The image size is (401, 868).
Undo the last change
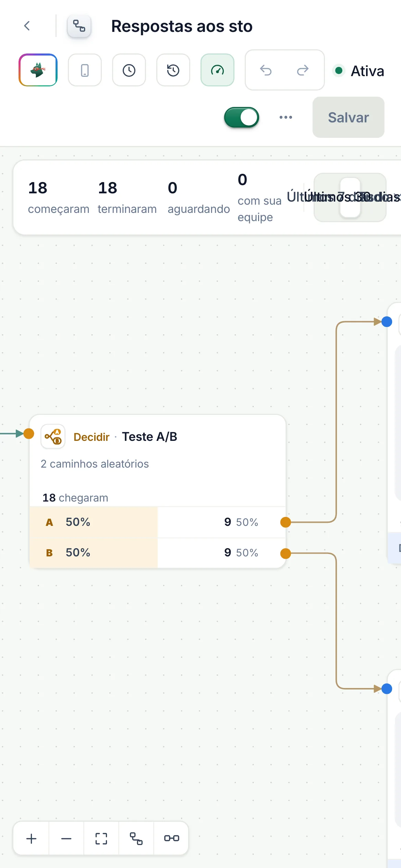(x=266, y=70)
